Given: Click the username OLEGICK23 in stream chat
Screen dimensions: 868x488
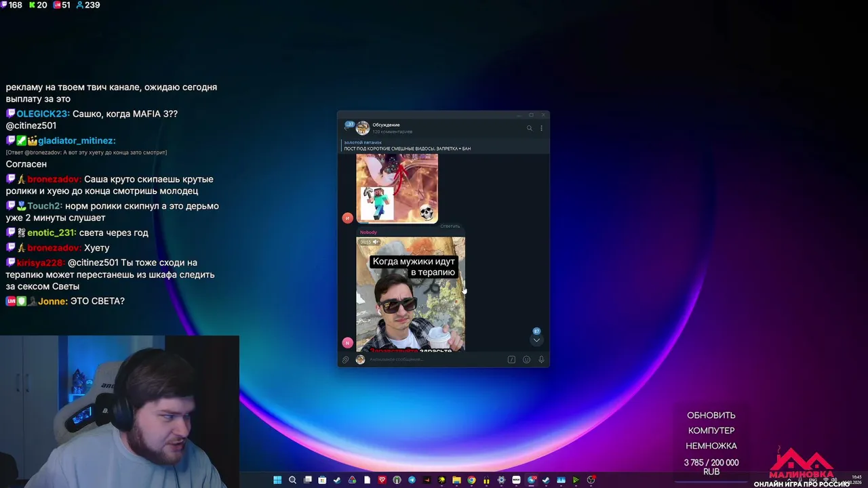Looking at the screenshot, I should 43,114.
